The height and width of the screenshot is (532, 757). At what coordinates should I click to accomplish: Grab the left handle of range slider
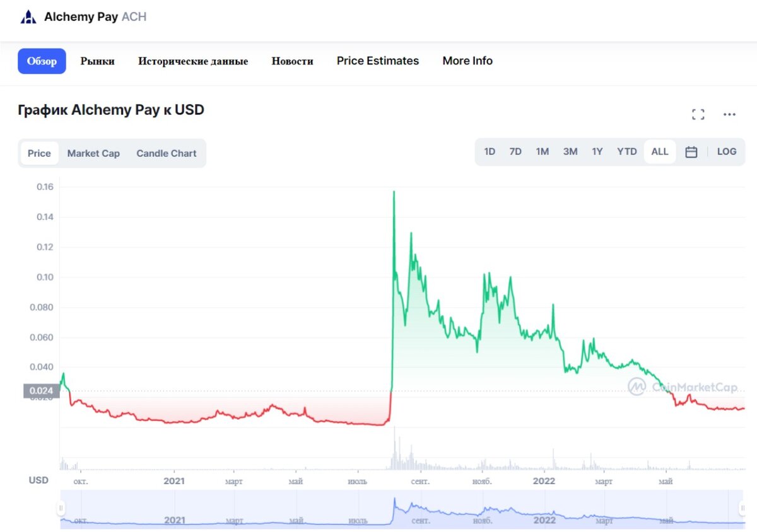(x=61, y=508)
